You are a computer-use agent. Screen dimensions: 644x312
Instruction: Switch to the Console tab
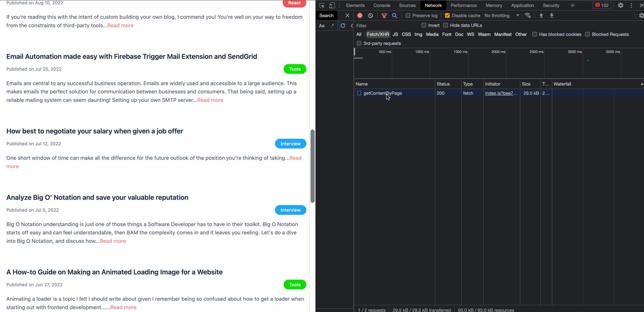[382, 5]
